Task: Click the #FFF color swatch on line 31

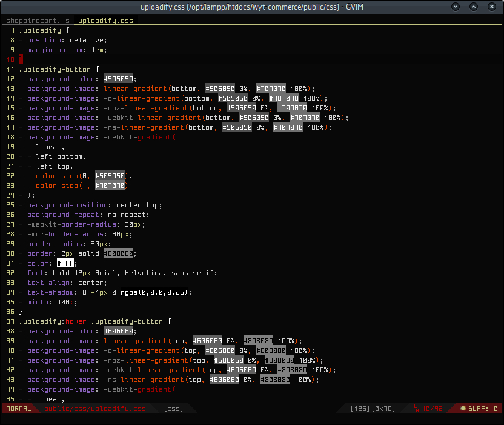Action: click(x=65, y=263)
